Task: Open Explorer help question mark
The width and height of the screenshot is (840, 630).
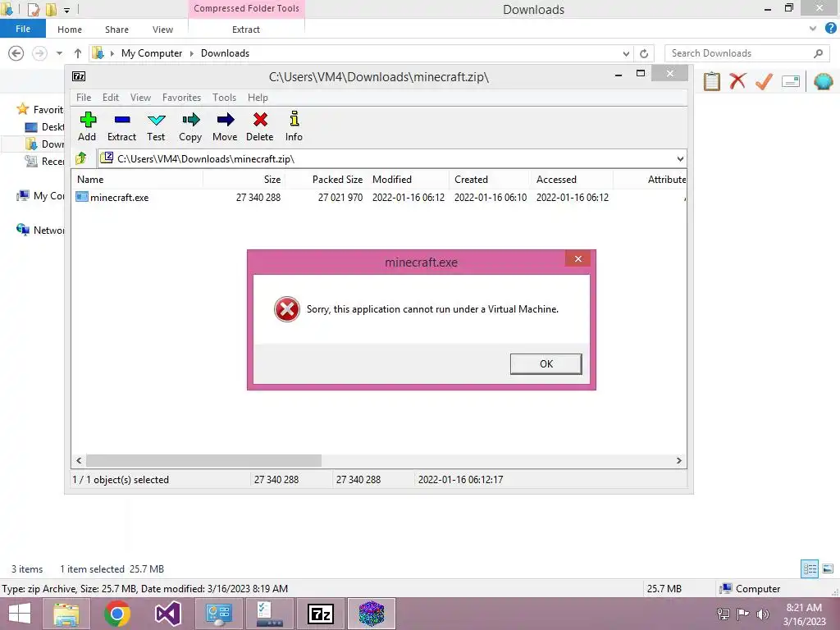Action: (830, 29)
